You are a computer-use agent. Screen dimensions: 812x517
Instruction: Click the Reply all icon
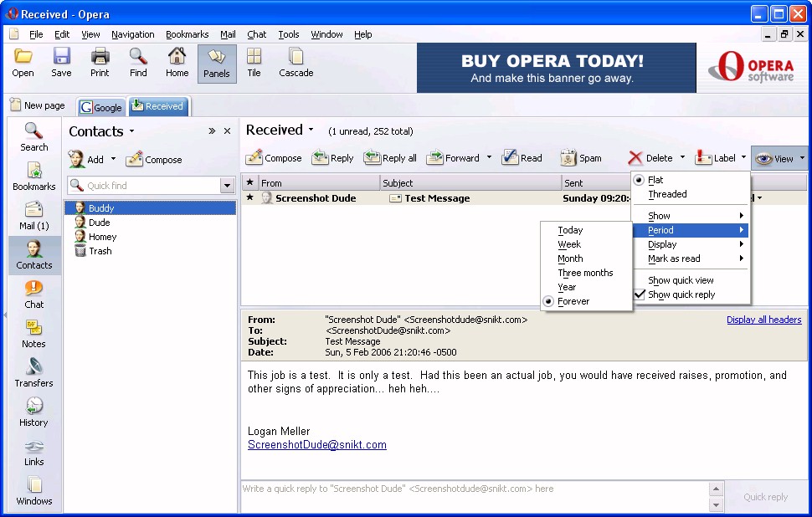(x=373, y=158)
